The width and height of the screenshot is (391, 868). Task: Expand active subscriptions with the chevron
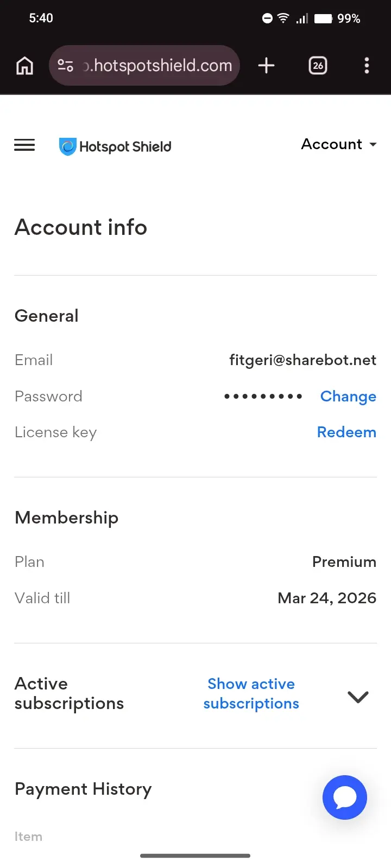[x=358, y=697]
